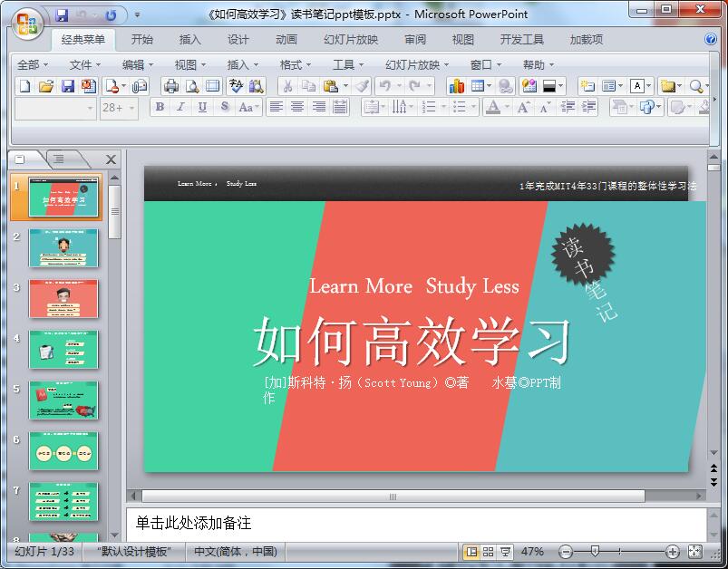
Task: Open the 文件 menu
Action: pyautogui.click(x=85, y=65)
